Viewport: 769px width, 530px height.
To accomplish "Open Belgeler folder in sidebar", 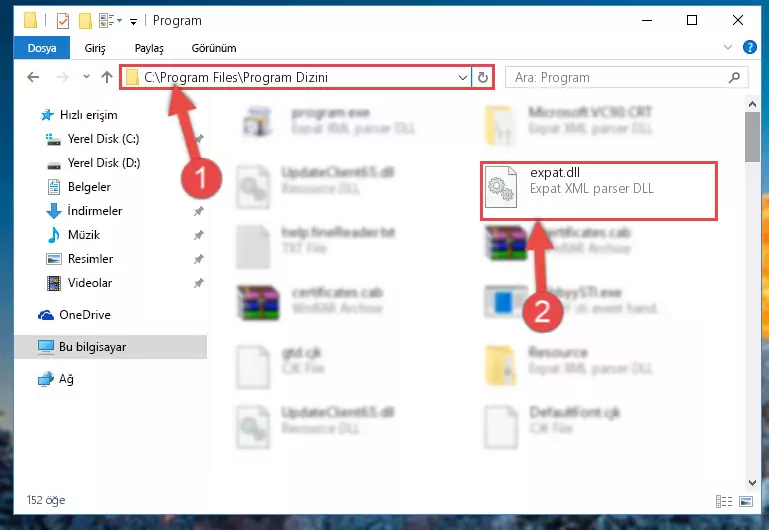I will click(x=79, y=187).
